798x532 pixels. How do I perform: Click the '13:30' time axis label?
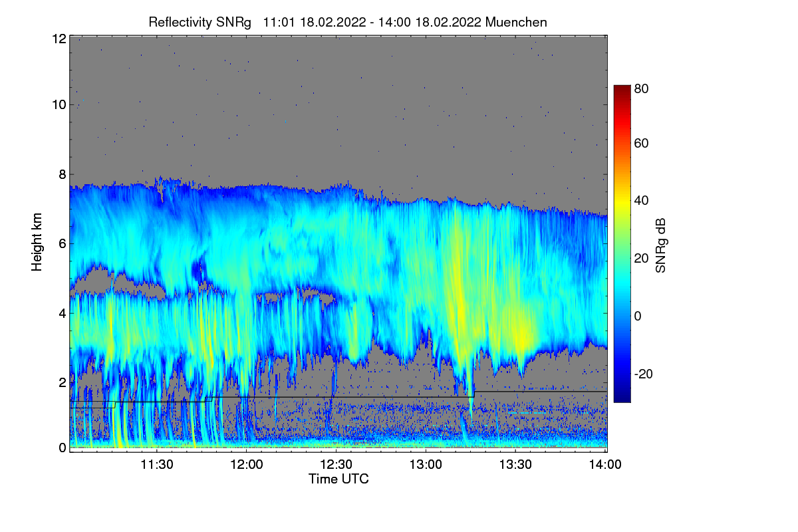517,464
